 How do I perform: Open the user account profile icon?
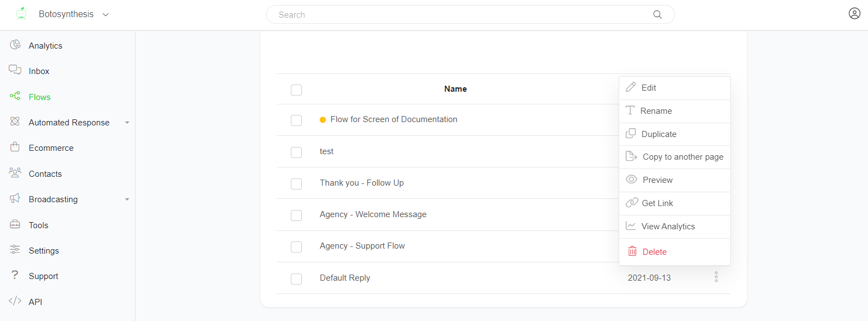(854, 13)
